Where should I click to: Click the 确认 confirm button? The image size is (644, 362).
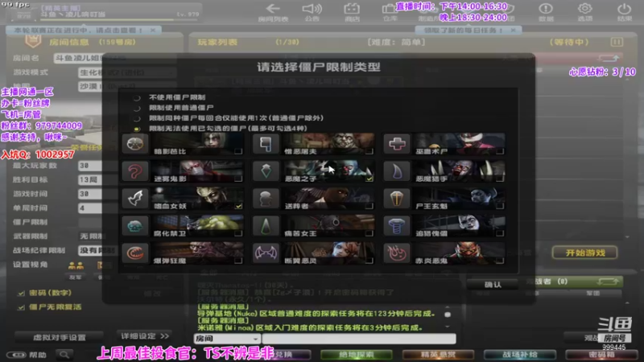tap(492, 285)
